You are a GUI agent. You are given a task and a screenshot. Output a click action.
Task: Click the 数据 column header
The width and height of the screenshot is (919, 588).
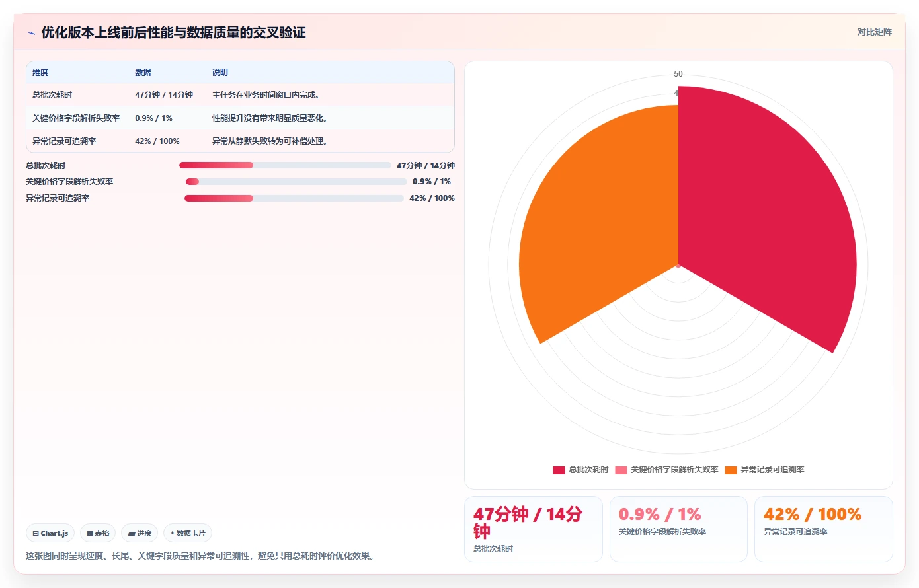click(x=143, y=73)
